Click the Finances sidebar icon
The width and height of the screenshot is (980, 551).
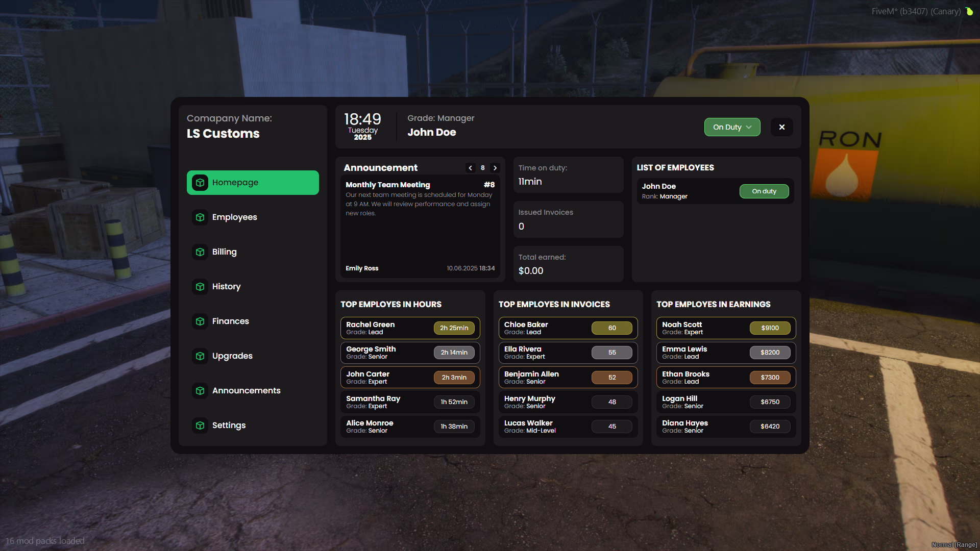click(200, 321)
